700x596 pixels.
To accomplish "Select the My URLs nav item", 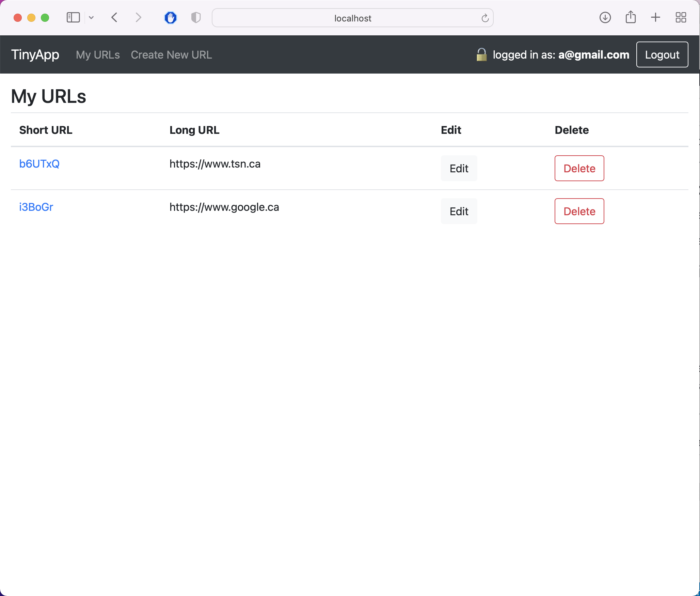I will tap(98, 55).
